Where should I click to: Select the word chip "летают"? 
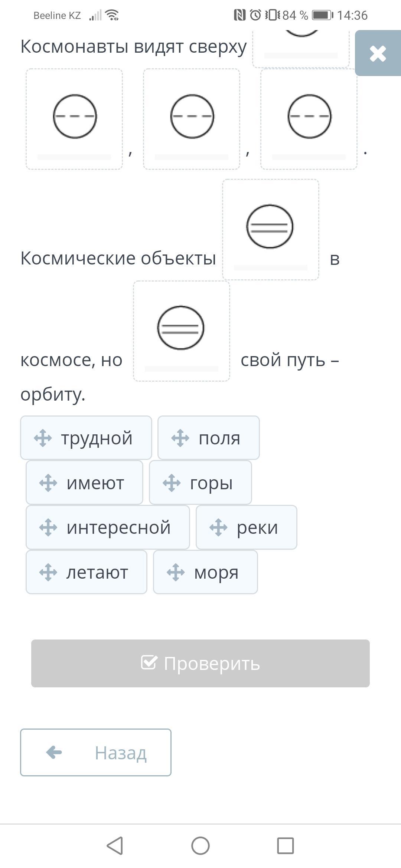pyautogui.click(x=87, y=572)
